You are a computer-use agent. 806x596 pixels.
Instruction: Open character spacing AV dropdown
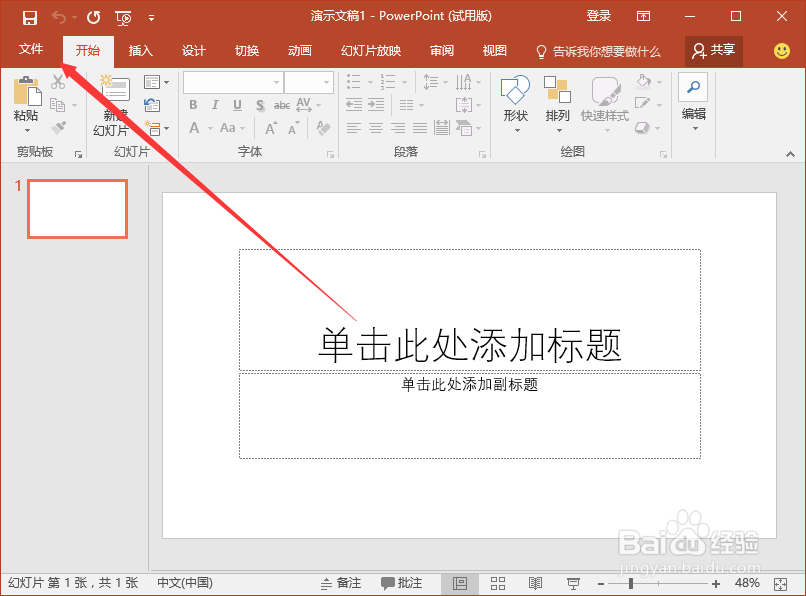pos(308,105)
